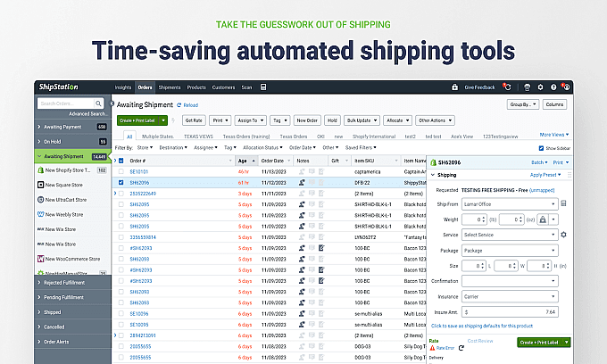Click the lock icon beside Give Feedback

point(455,87)
